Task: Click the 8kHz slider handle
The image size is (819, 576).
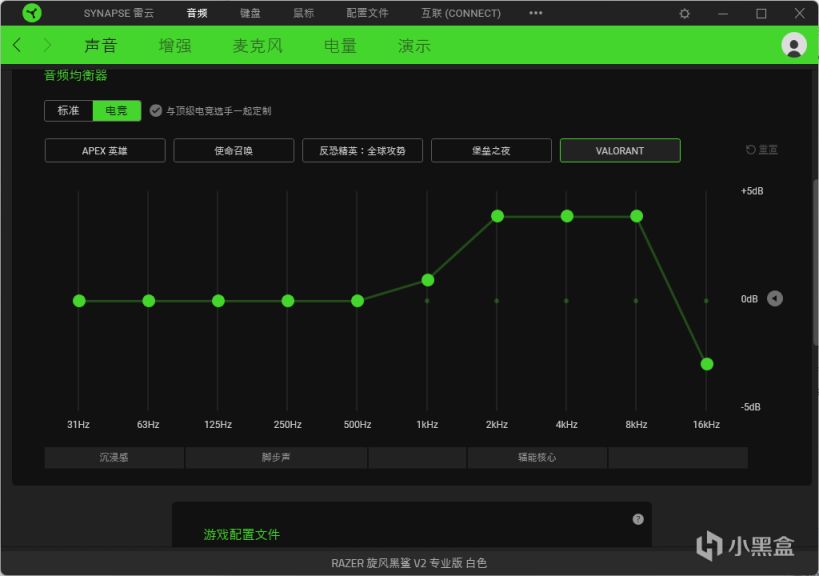Action: point(636,216)
